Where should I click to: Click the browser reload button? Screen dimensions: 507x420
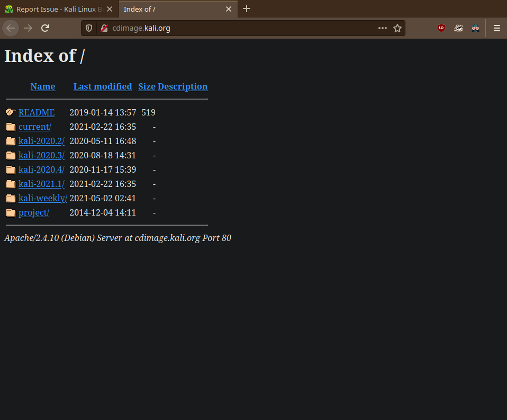click(x=46, y=28)
